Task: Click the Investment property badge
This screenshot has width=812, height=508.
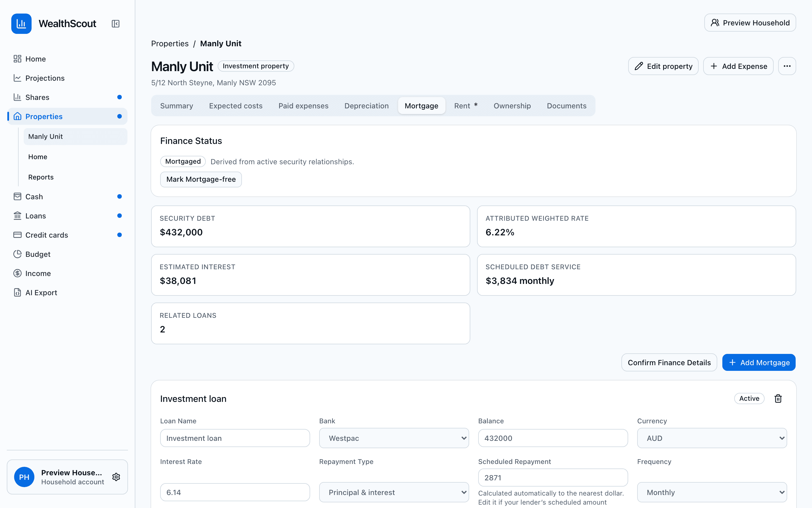Action: coord(256,66)
